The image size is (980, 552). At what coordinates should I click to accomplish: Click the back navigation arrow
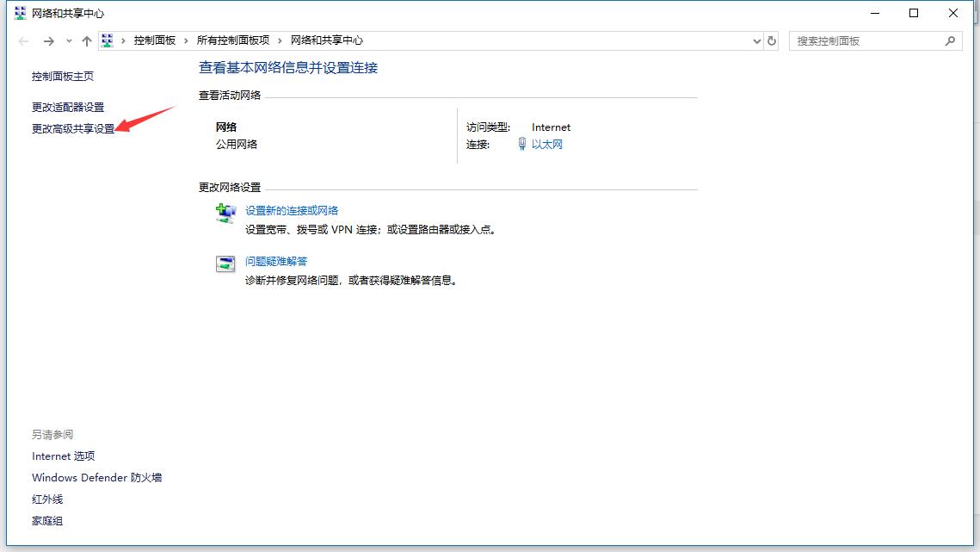tap(23, 40)
